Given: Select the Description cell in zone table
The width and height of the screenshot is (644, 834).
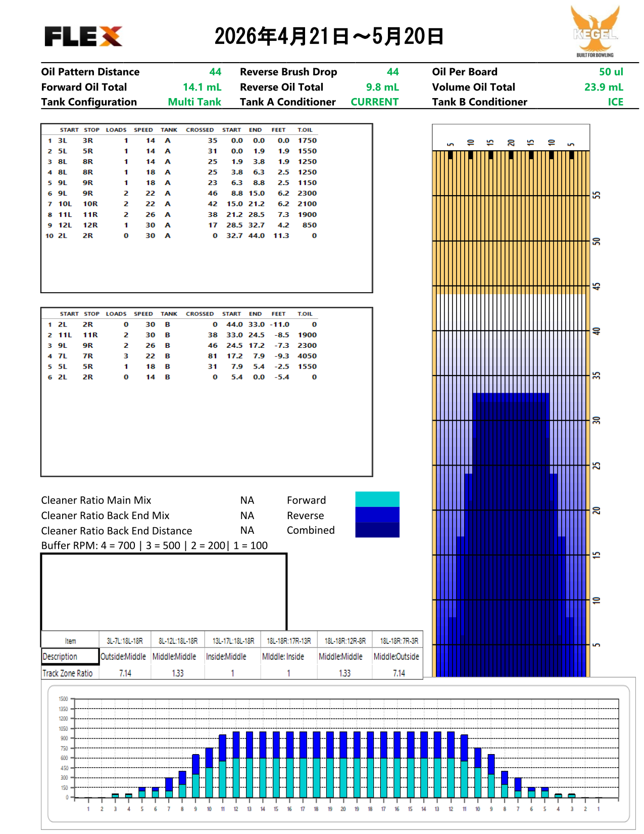Looking at the screenshot, I should 70,657.
